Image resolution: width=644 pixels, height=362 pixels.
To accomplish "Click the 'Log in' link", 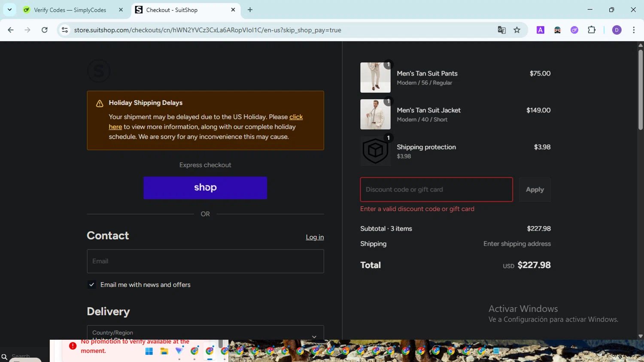I will [315, 237].
